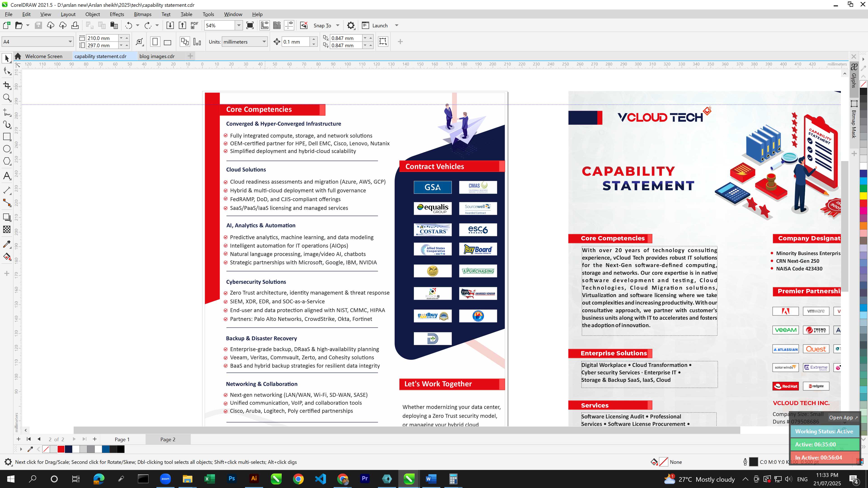Select the Rectangle tool
The height and width of the screenshot is (488, 868).
(7, 136)
